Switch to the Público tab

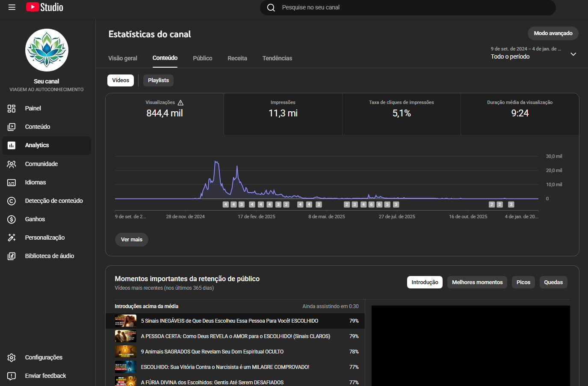tap(203, 58)
